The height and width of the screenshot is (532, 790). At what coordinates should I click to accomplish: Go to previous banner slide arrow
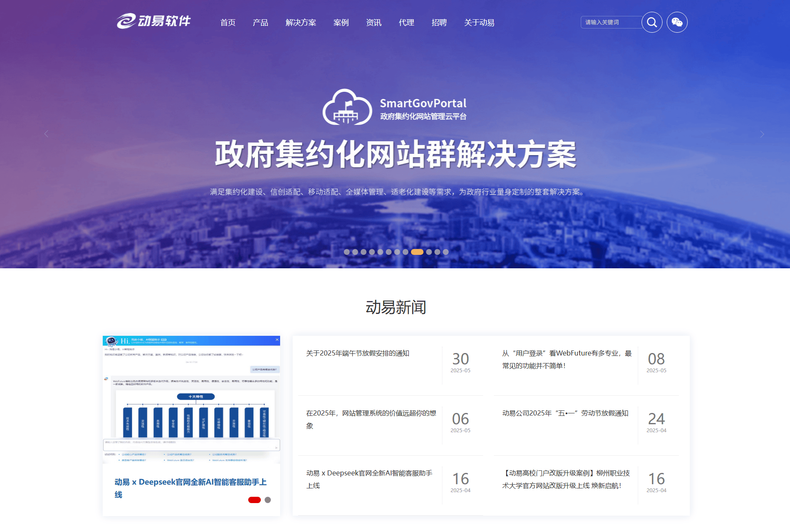coord(46,134)
